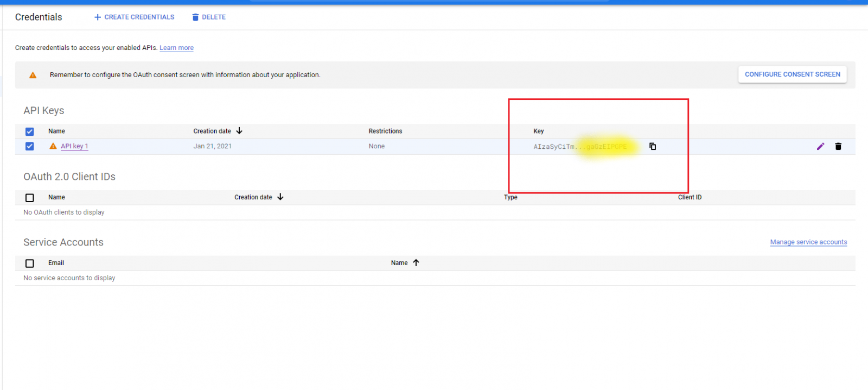Deselect the API key 1 row checkbox
The width and height of the screenshot is (868, 390).
coord(30,146)
